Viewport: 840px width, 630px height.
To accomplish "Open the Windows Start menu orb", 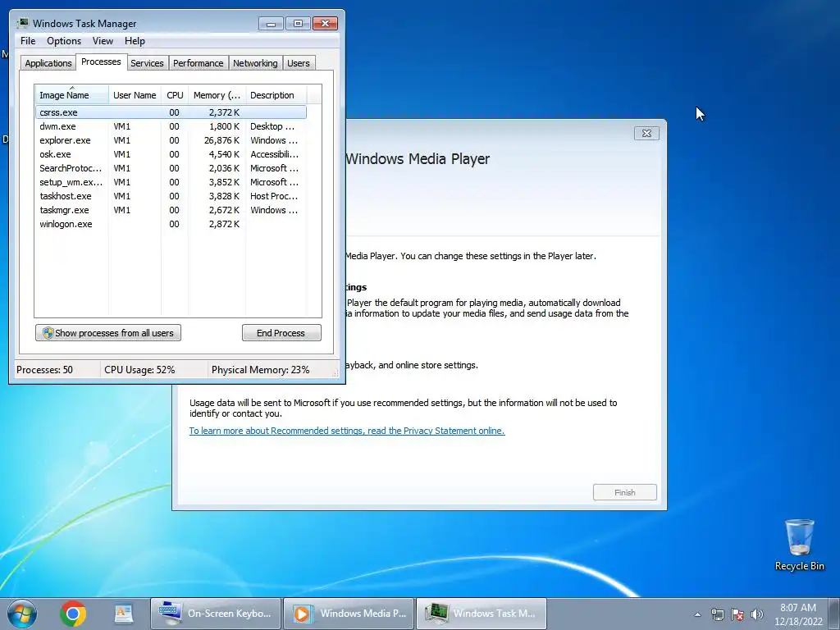I will coord(22,614).
